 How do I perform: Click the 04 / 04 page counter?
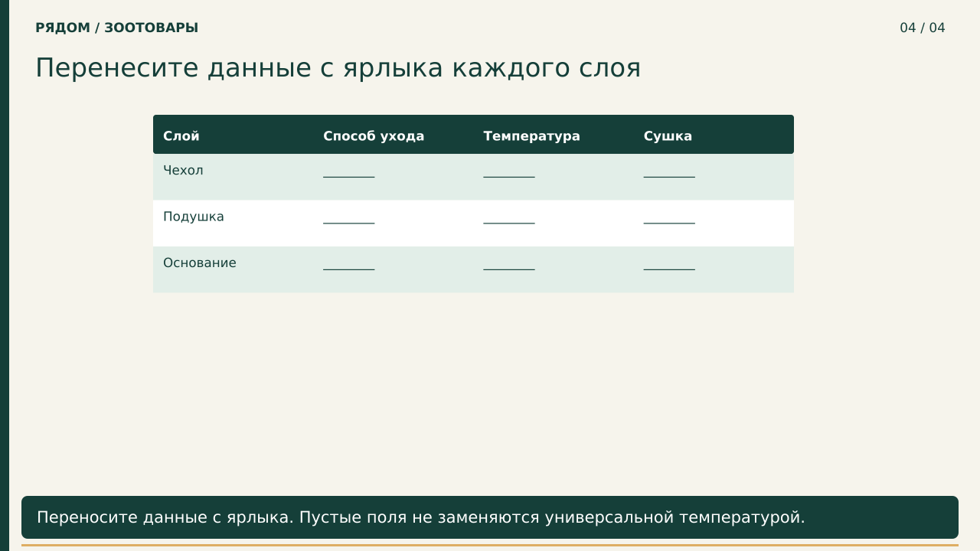[923, 28]
